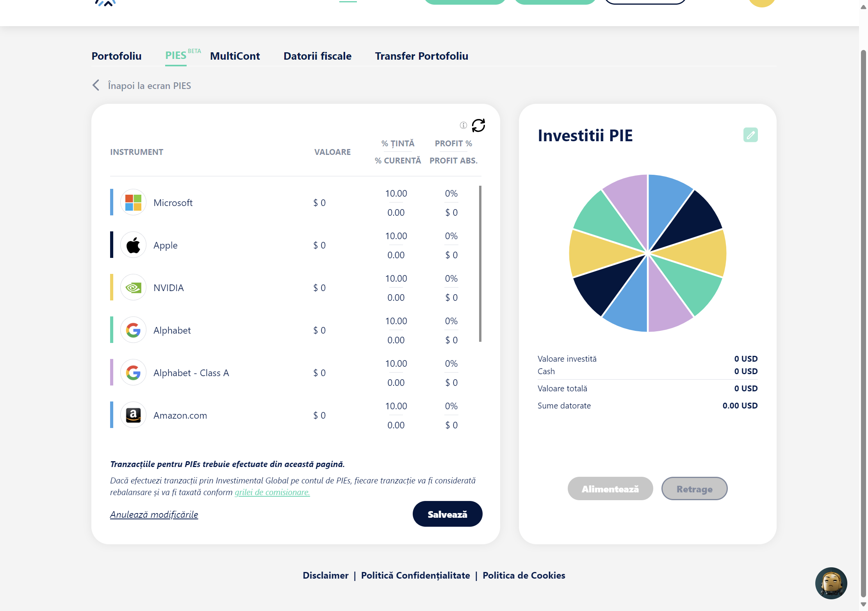This screenshot has height=611, width=868.
Task: Click Microsoft's 10.00 target percentage value
Action: [396, 194]
